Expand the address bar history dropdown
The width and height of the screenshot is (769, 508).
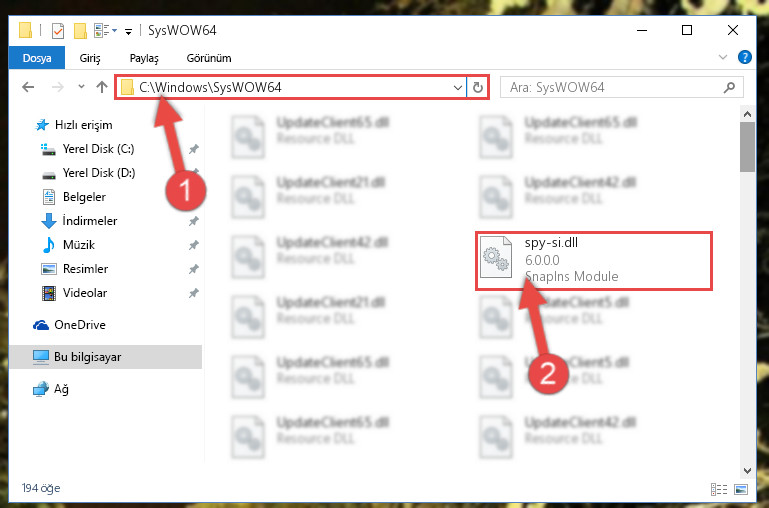458,88
